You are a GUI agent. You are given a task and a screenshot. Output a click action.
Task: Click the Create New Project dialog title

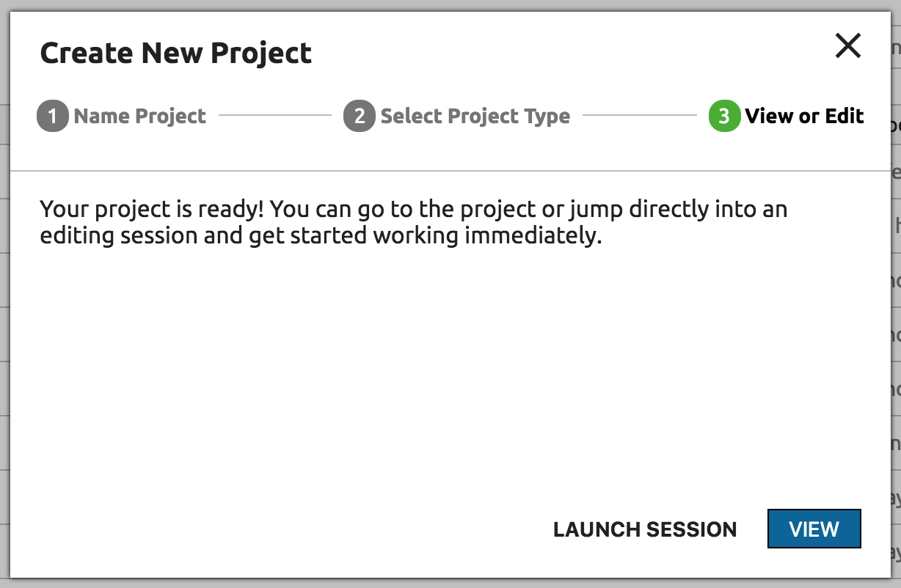[176, 54]
